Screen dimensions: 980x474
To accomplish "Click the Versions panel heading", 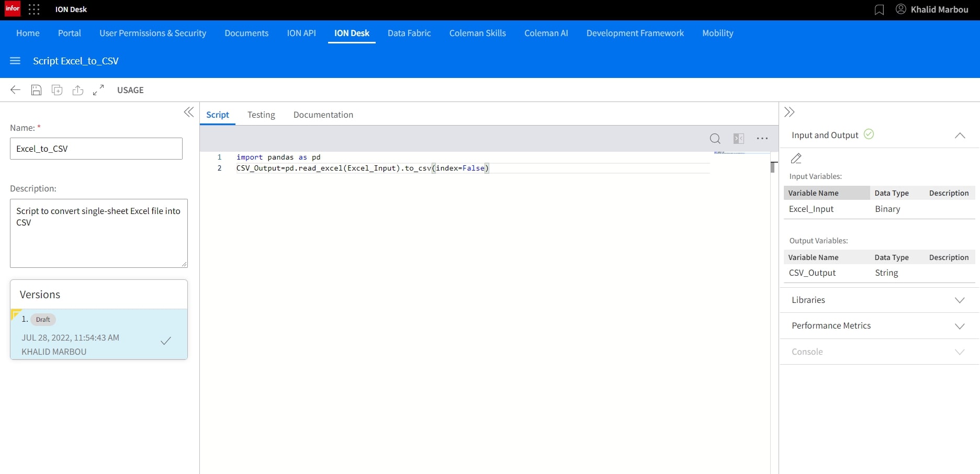I will click(40, 295).
